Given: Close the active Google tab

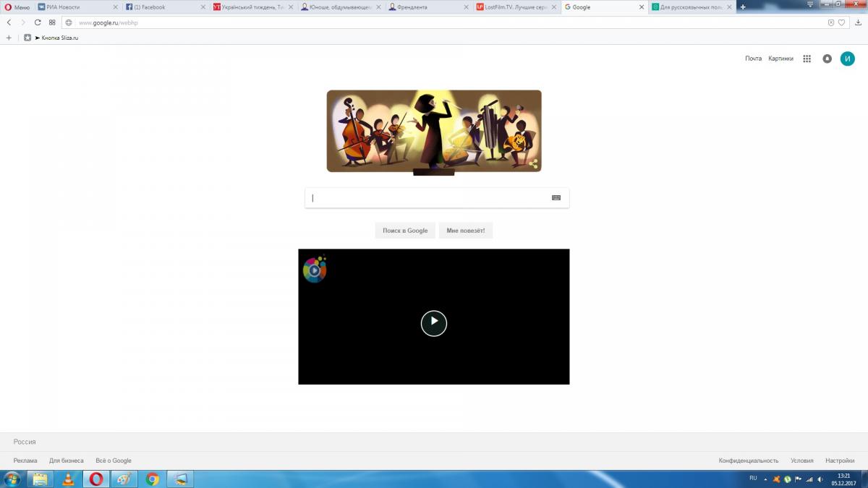Looking at the screenshot, I should 641,7.
